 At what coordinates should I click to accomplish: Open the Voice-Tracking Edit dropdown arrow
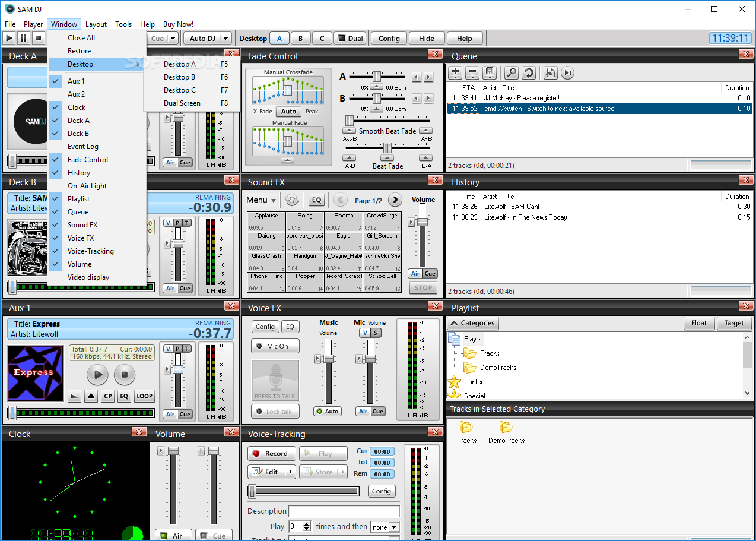[x=290, y=472]
